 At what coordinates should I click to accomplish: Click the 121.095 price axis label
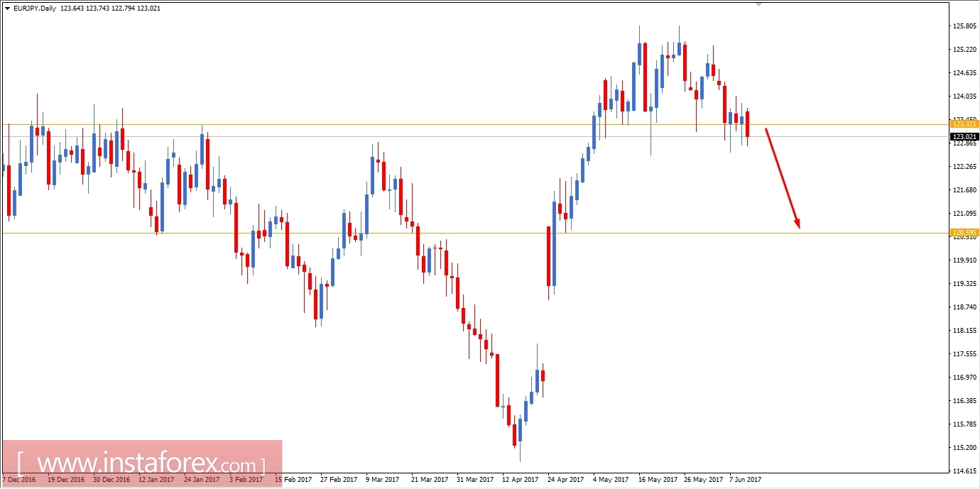coord(966,214)
